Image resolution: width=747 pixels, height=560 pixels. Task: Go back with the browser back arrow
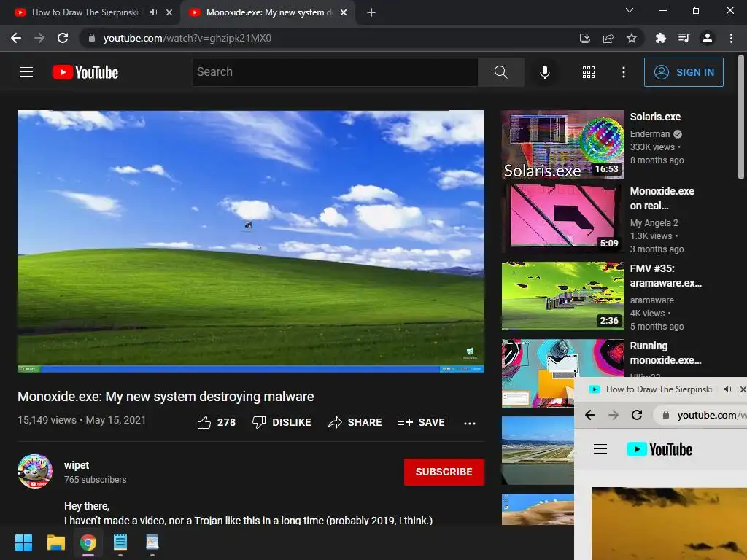[x=16, y=38]
